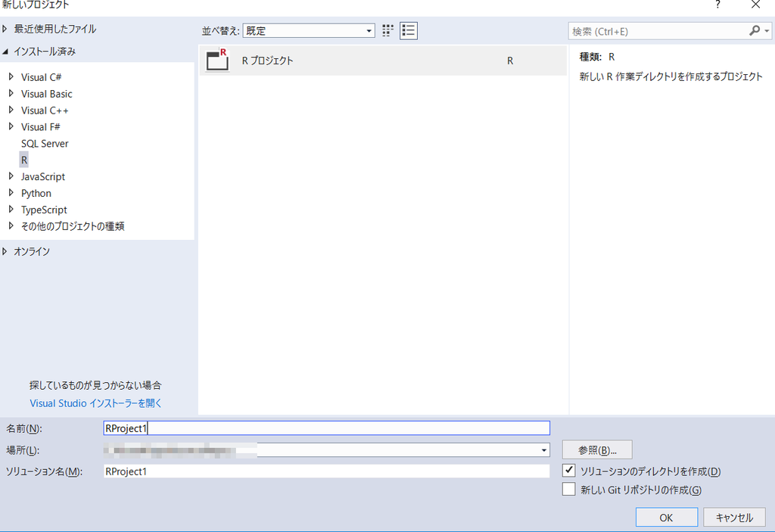Viewport: 775px width, 532px height.
Task: Click the OK button
Action: click(666, 517)
